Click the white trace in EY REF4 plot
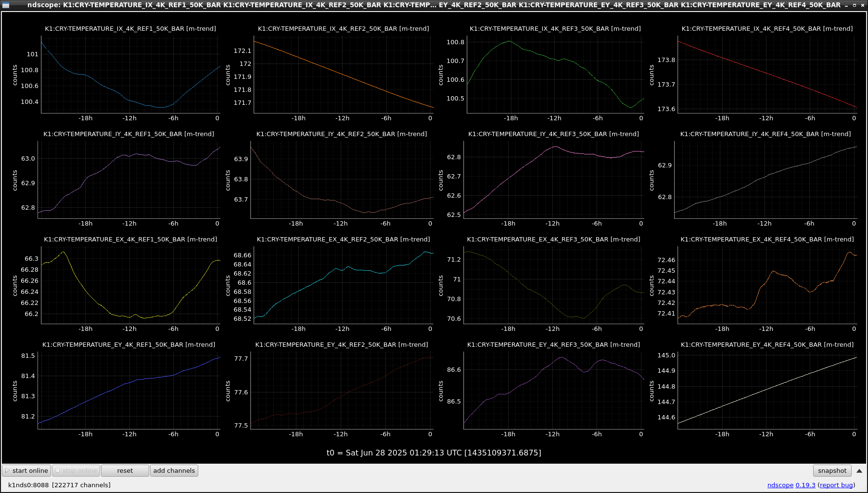Viewport: 868px width, 493px height. (x=767, y=390)
